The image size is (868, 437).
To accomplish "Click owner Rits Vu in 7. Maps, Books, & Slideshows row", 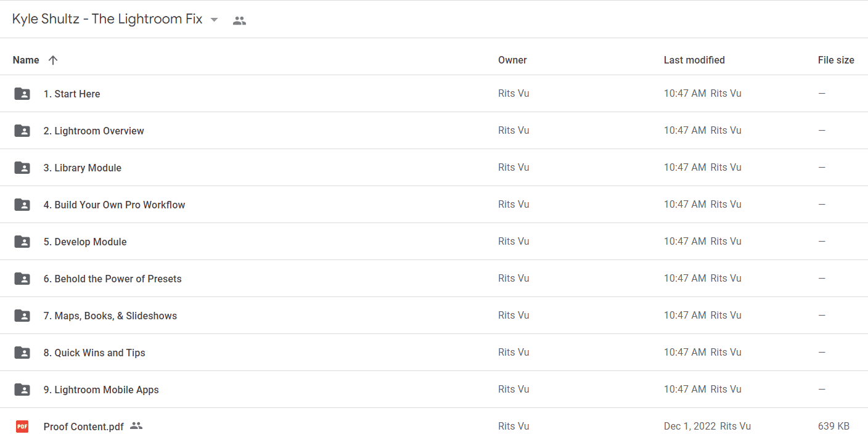I will [514, 316].
